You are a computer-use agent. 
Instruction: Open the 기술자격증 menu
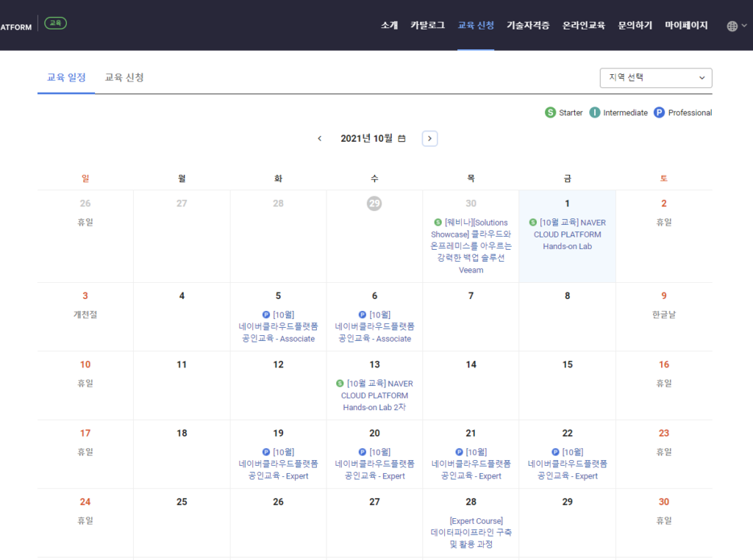coord(528,26)
